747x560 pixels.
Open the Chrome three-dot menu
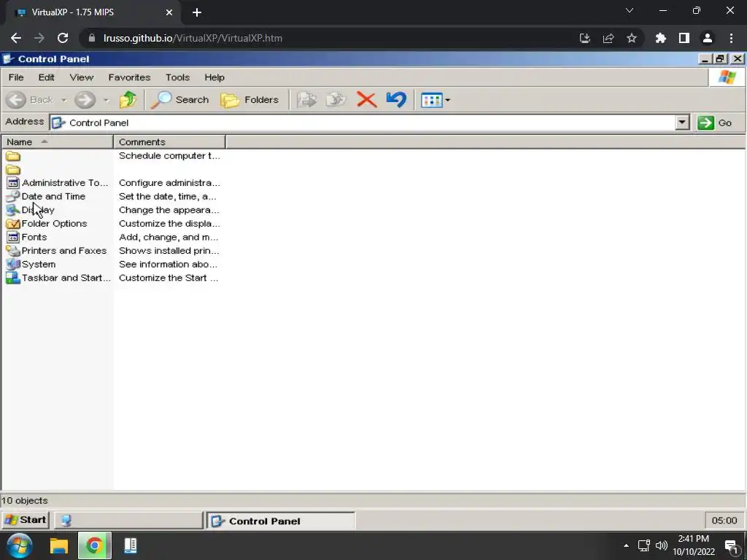[x=731, y=38]
